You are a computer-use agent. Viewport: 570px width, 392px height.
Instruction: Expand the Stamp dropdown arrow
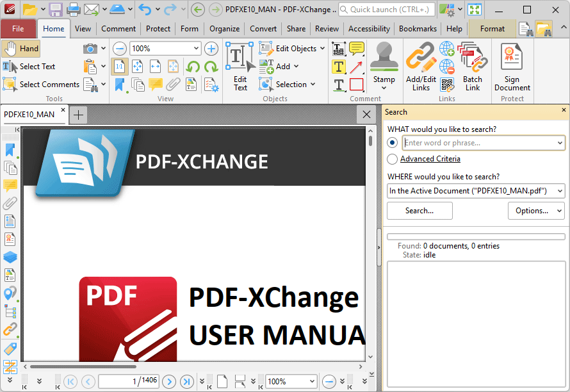pos(384,88)
